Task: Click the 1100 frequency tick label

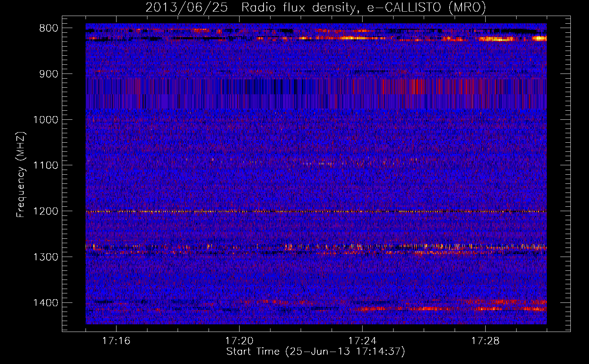Action: (x=46, y=166)
